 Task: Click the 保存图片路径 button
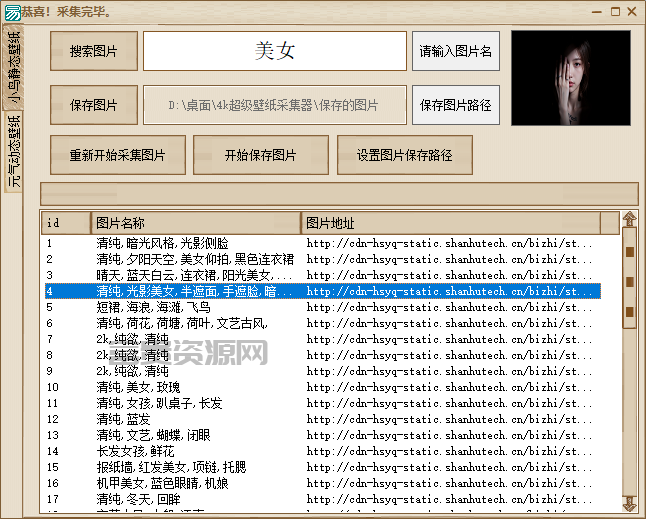click(x=456, y=105)
